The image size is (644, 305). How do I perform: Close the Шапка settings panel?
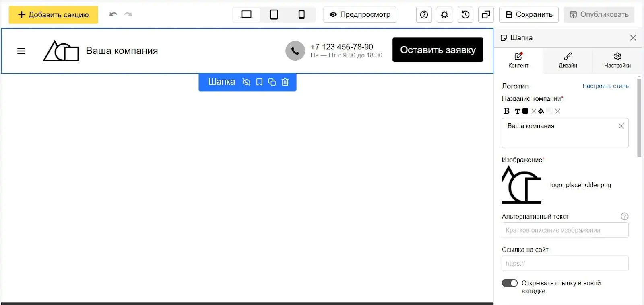pos(633,37)
